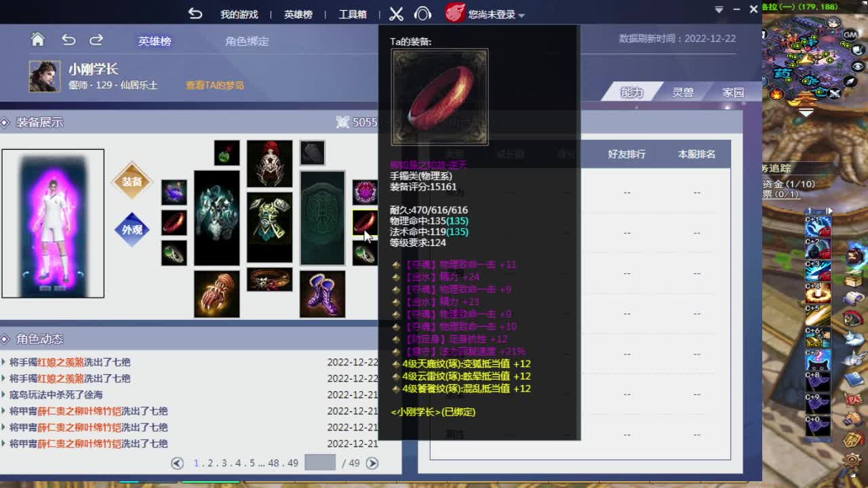Click the home icon in navigation bar
868x488 pixels.
(x=38, y=40)
